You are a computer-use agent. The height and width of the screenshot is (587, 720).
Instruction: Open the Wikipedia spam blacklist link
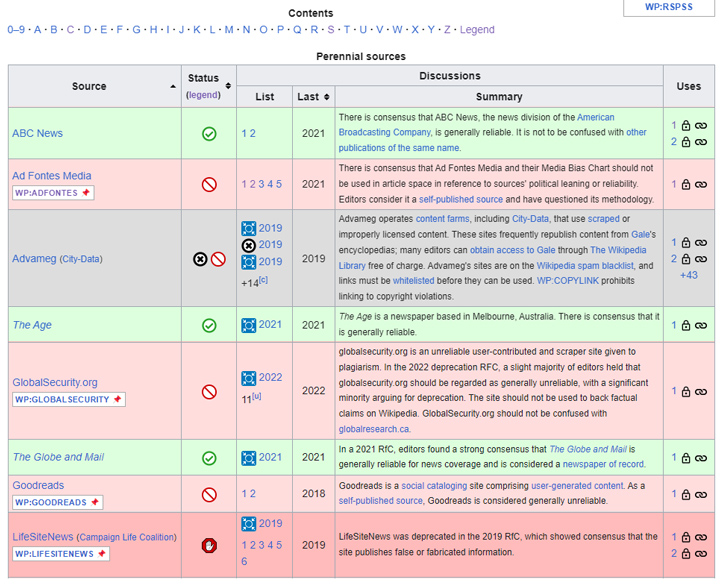point(585,266)
